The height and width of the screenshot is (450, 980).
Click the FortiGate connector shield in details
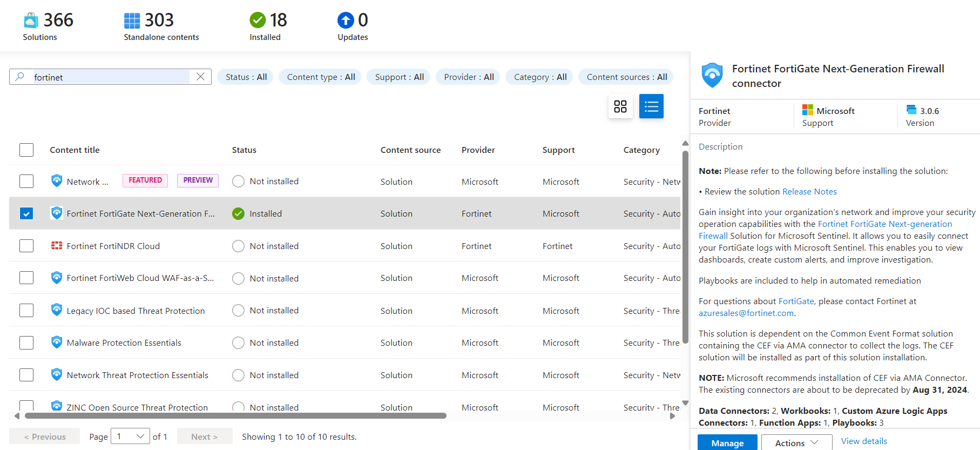712,75
